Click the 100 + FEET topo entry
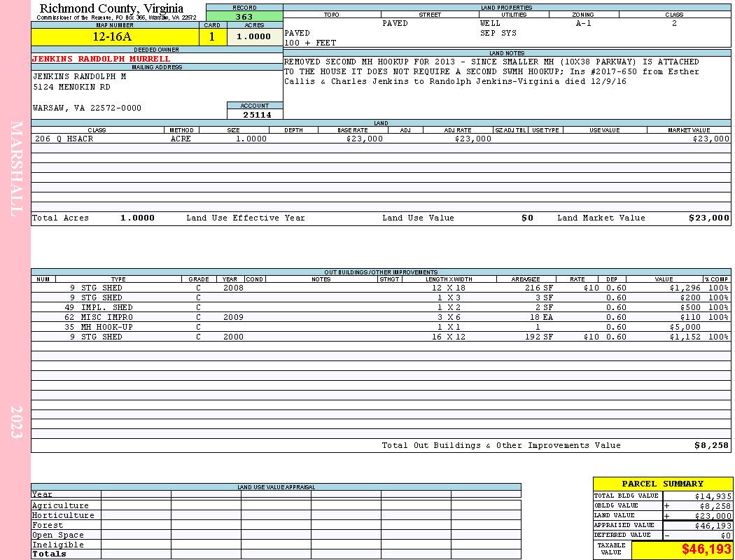Screen dimensions: 735x560 click(x=310, y=43)
